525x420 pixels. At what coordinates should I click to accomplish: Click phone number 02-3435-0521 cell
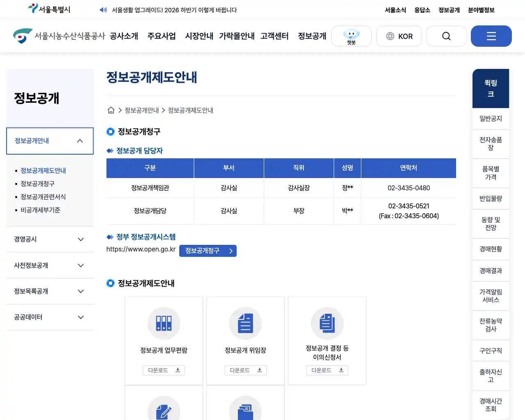(x=409, y=211)
